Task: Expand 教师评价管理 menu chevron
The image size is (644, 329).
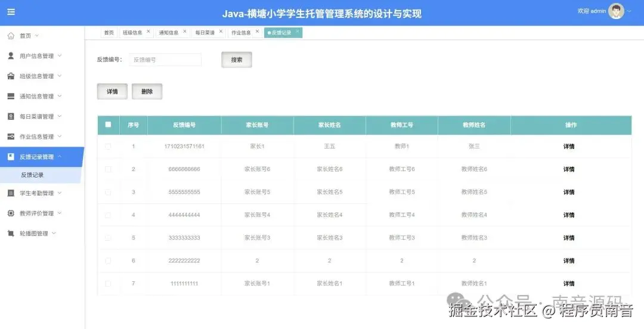Action: point(60,213)
